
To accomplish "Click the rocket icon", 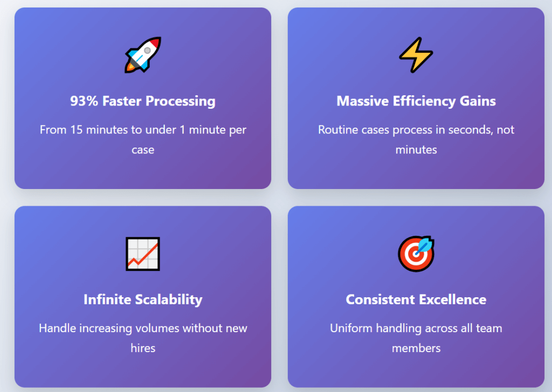I will pos(143,55).
